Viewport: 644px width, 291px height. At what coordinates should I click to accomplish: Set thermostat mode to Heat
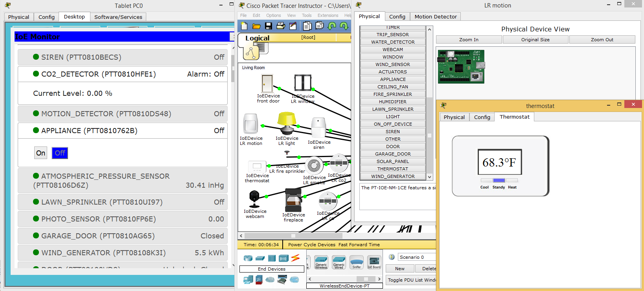click(x=512, y=180)
